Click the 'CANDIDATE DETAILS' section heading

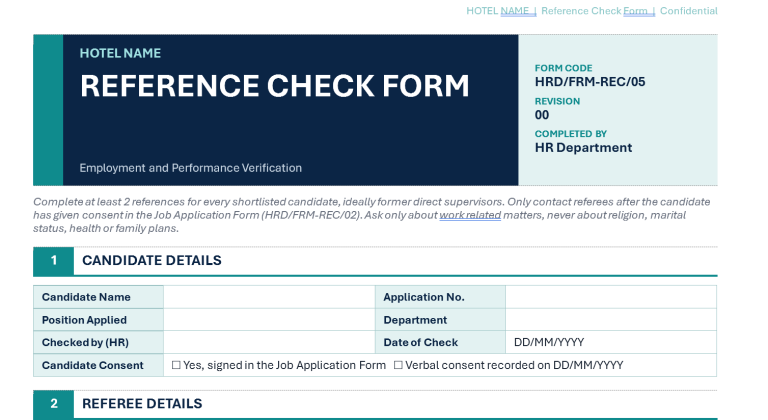click(x=152, y=260)
